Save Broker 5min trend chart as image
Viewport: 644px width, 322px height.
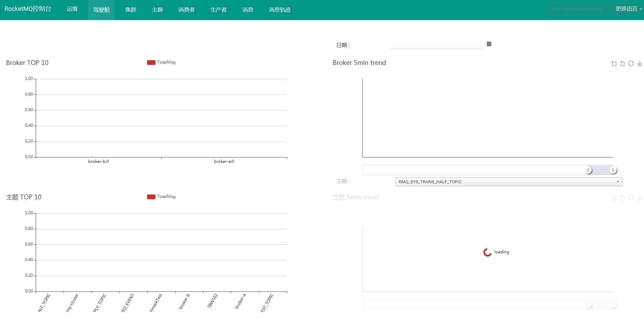click(640, 64)
